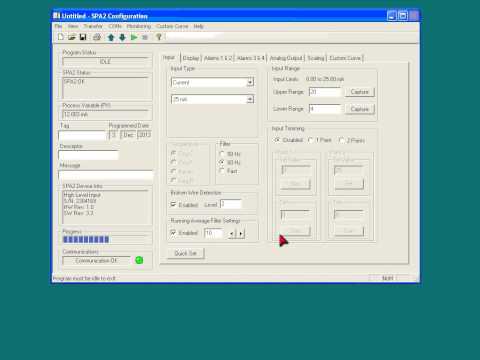The height and width of the screenshot is (360, 480).
Task: Switch to the Display tab
Action: 191,58
